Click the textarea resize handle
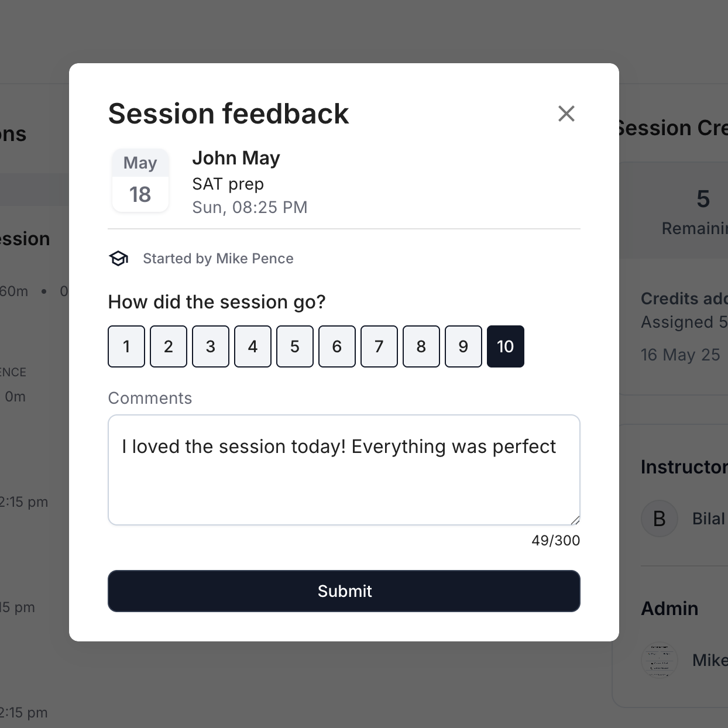The height and width of the screenshot is (728, 728). point(575,520)
